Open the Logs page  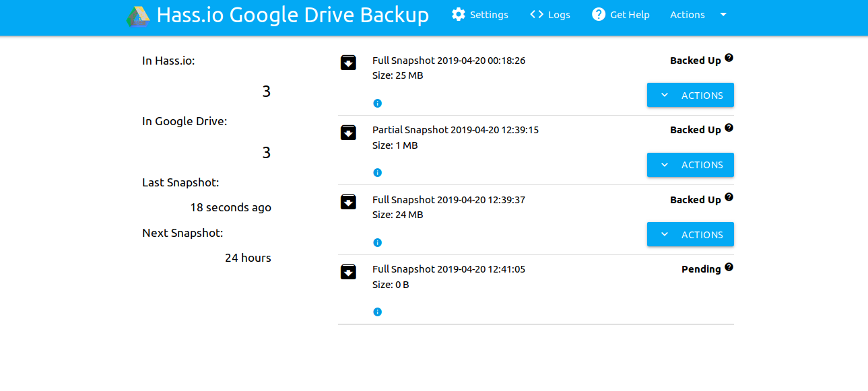pos(550,15)
